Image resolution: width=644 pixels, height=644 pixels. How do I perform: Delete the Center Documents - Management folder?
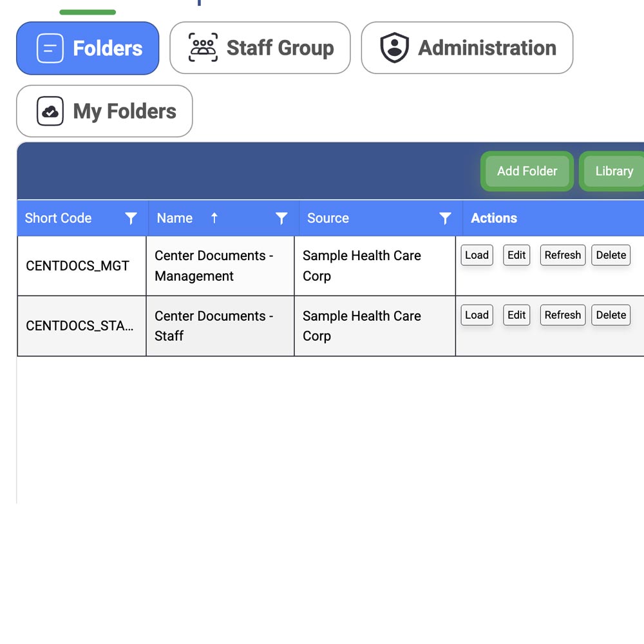611,255
